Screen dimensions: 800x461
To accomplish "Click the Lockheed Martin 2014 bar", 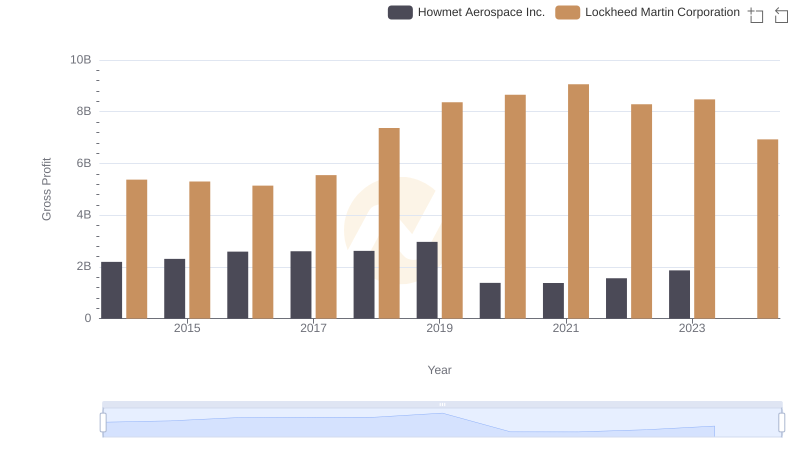I will [x=137, y=249].
